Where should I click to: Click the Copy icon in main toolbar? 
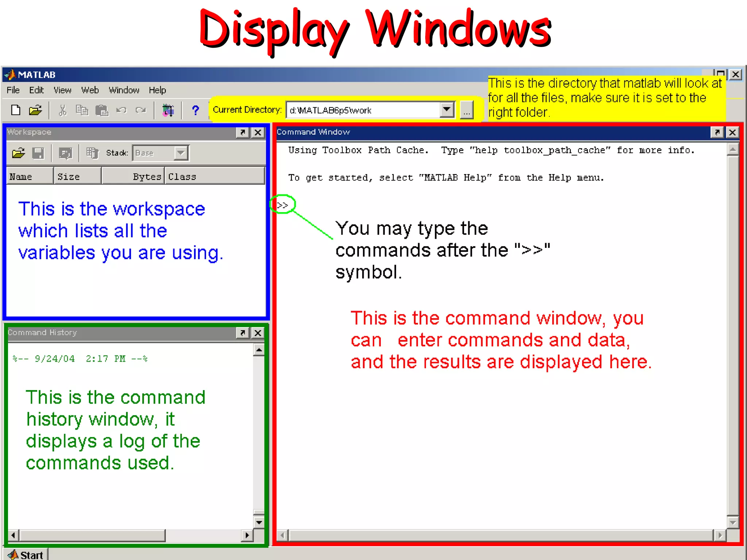82,110
